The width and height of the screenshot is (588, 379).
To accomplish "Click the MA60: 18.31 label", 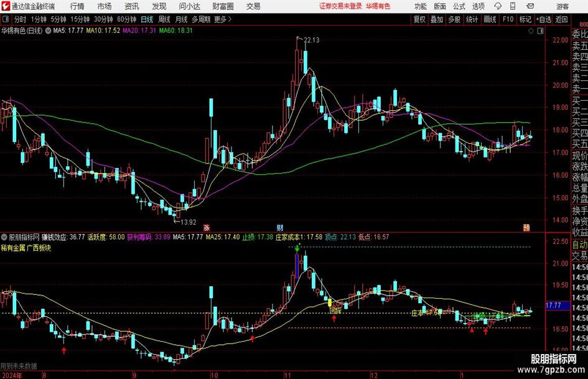I will click(x=175, y=30).
